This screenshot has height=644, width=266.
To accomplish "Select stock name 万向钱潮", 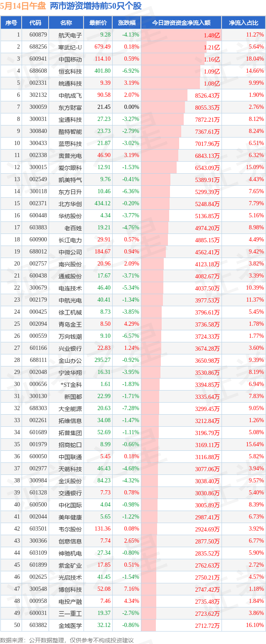I will click(x=70, y=336).
